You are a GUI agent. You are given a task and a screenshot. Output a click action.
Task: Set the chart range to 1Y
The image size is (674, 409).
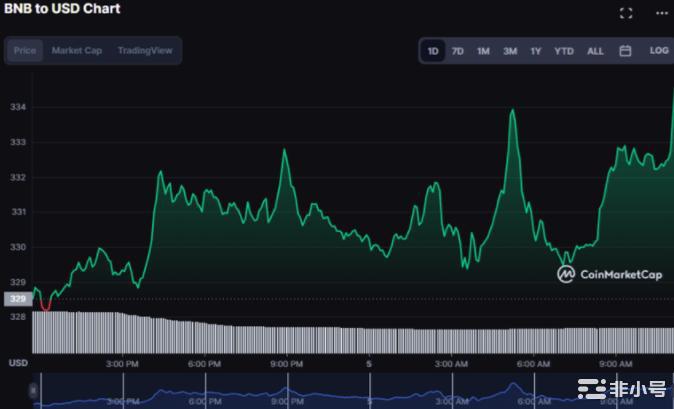coord(535,51)
